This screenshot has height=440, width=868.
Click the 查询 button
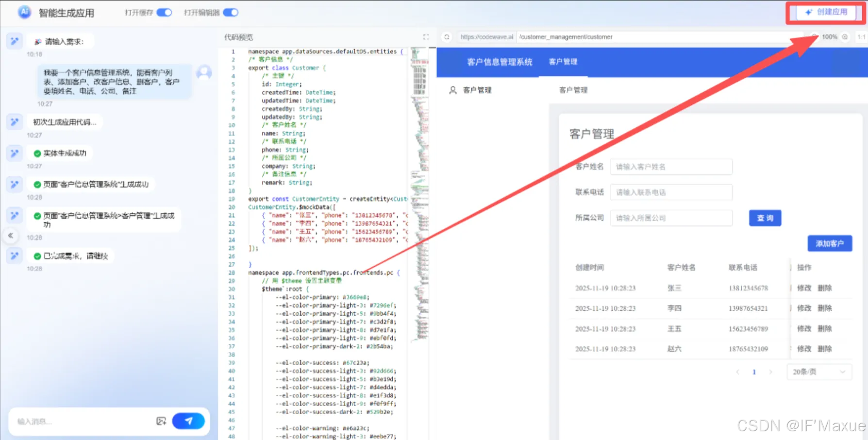click(765, 218)
